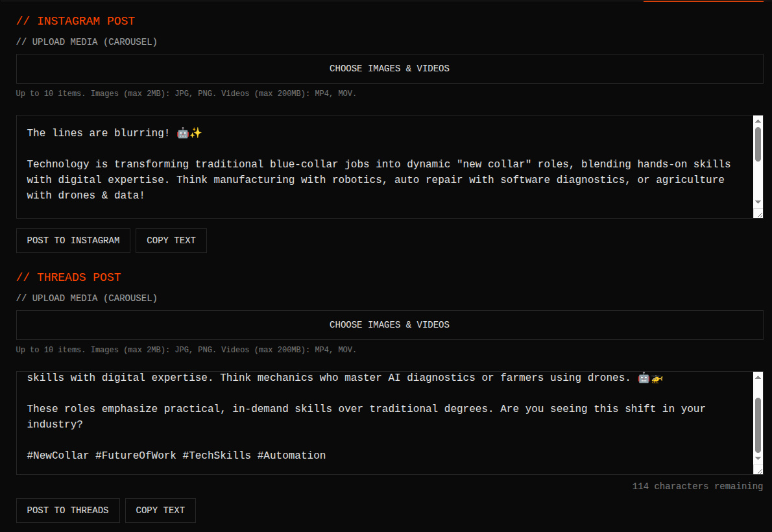The image size is (772, 532).
Task: Click COPY TEXT under the Instagram post
Action: (171, 240)
